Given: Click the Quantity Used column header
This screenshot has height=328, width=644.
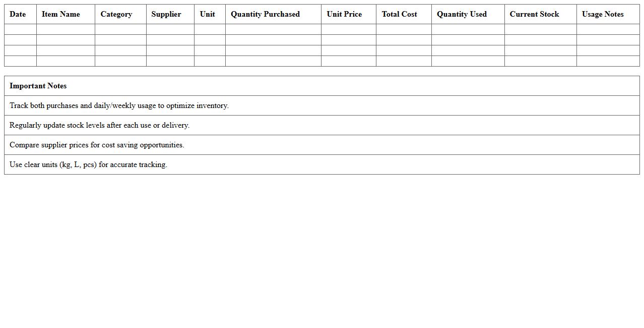Looking at the screenshot, I should pos(462,14).
